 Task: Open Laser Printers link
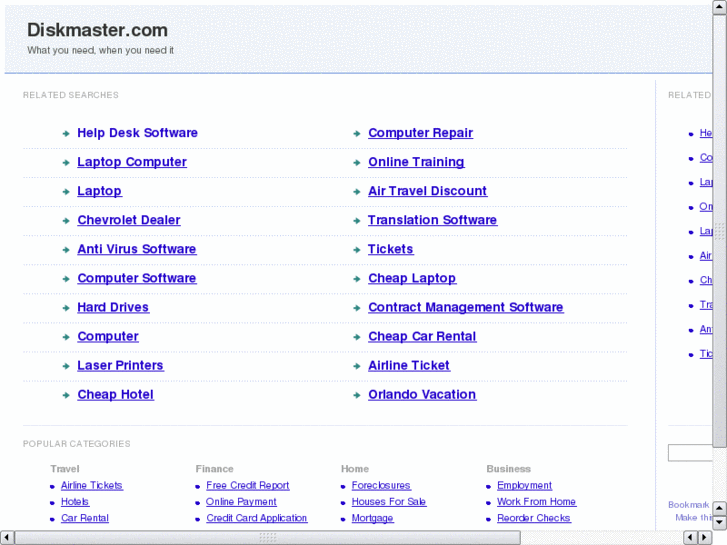tap(120, 365)
